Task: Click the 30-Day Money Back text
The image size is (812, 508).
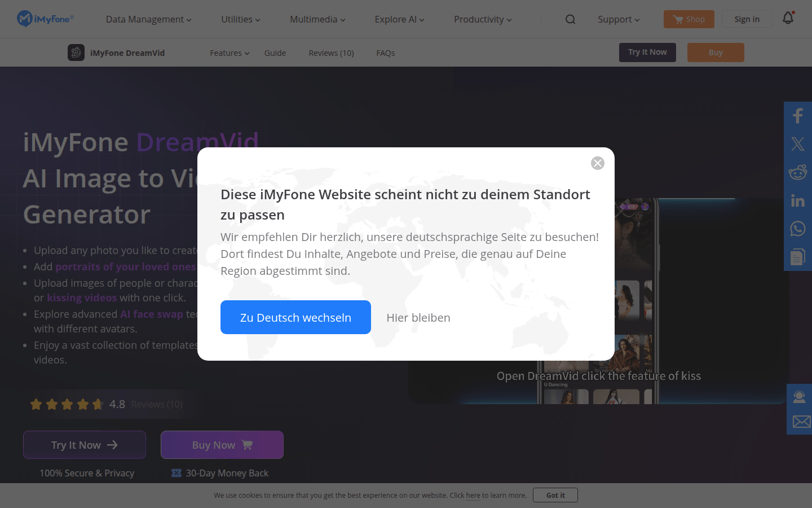Action: [x=227, y=473]
